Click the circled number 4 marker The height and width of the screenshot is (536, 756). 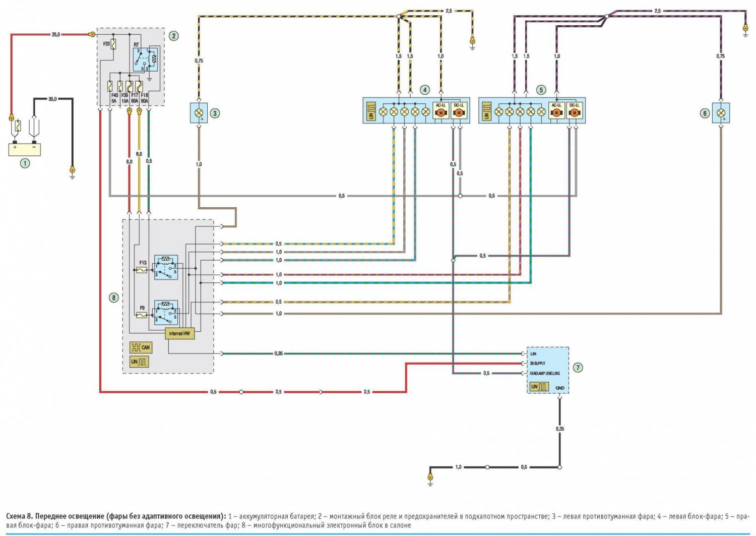tap(425, 90)
